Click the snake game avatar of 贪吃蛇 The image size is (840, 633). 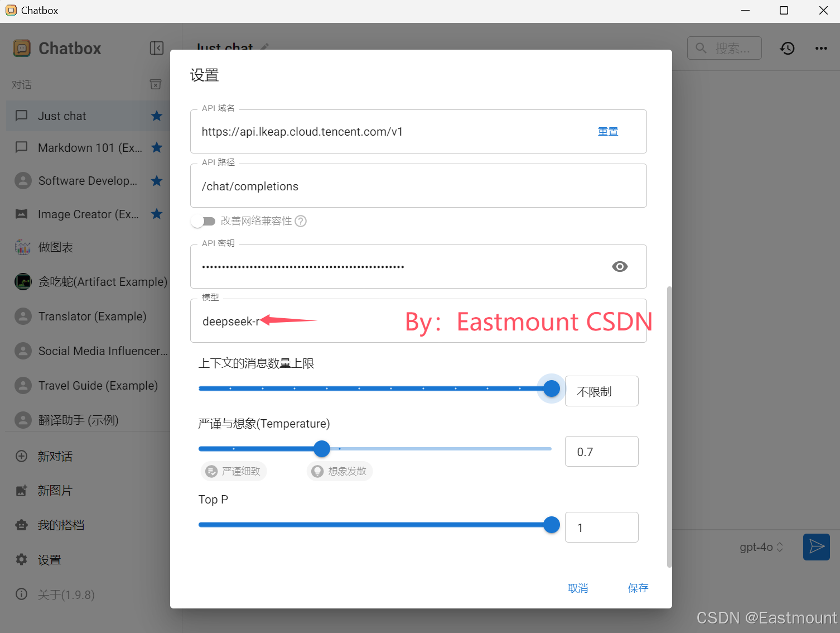23,281
